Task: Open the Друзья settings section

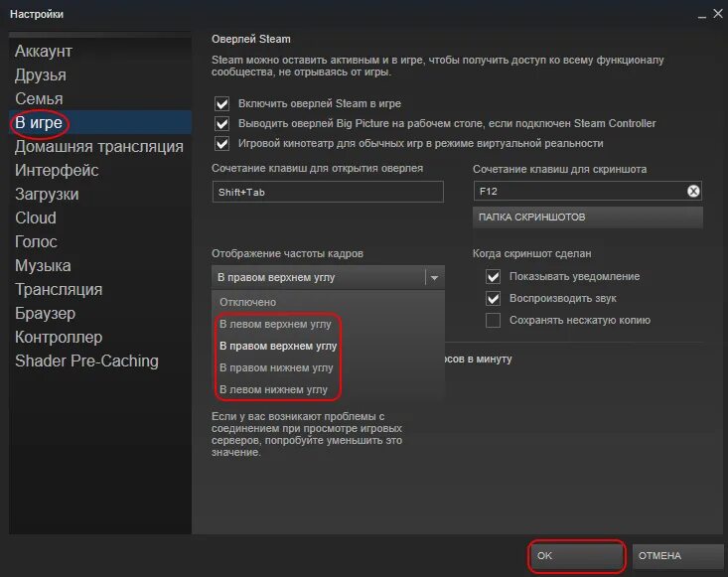Action: click(x=100, y=74)
